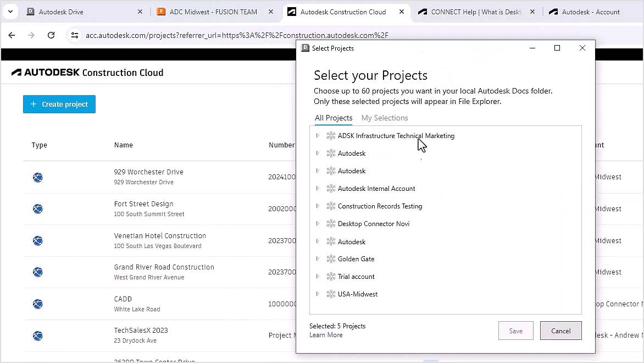The width and height of the screenshot is (644, 363).
Task: Reload the current browser page
Action: pyautogui.click(x=51, y=35)
